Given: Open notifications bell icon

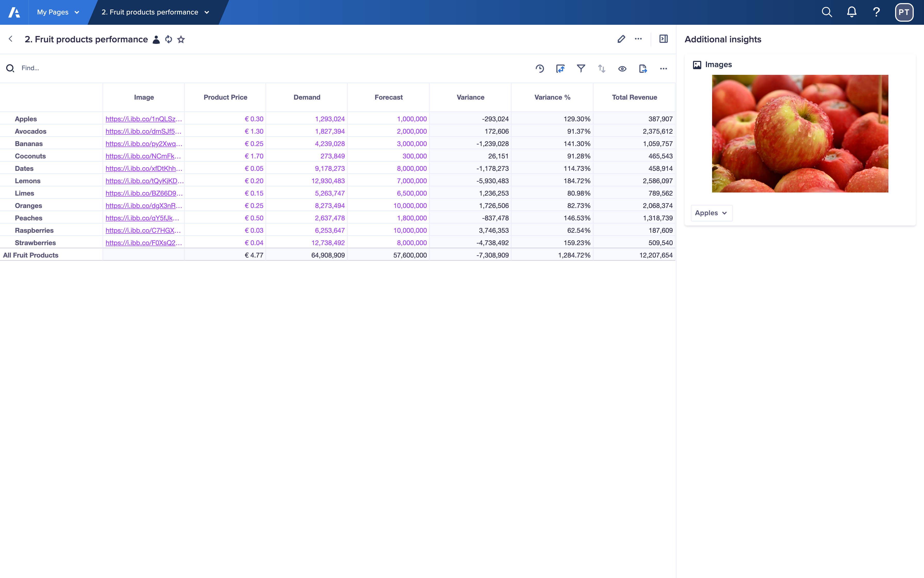Looking at the screenshot, I should (x=852, y=12).
